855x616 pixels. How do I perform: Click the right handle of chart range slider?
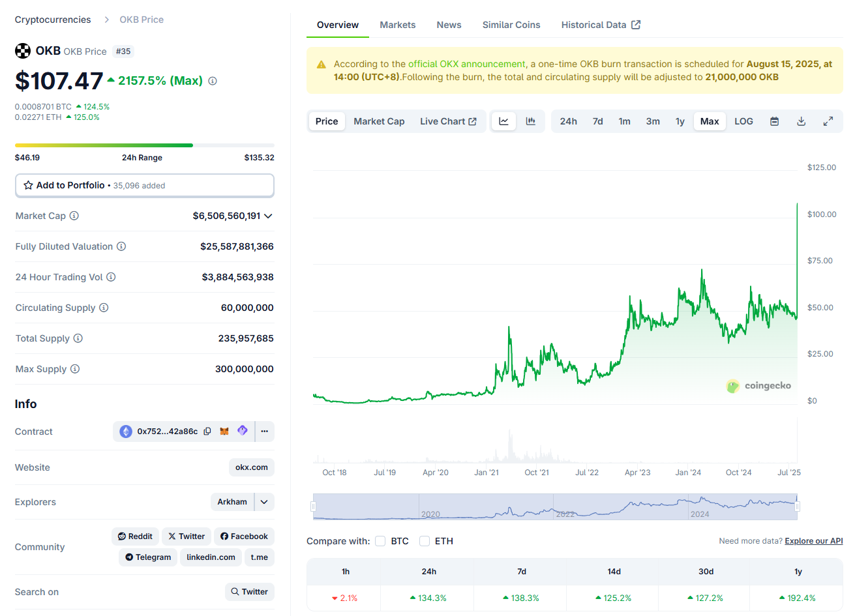tap(797, 506)
